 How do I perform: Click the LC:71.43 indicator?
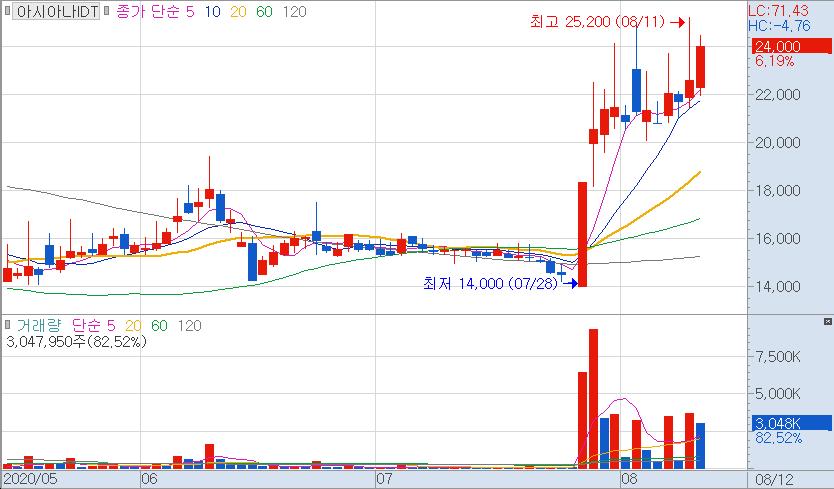[778, 10]
